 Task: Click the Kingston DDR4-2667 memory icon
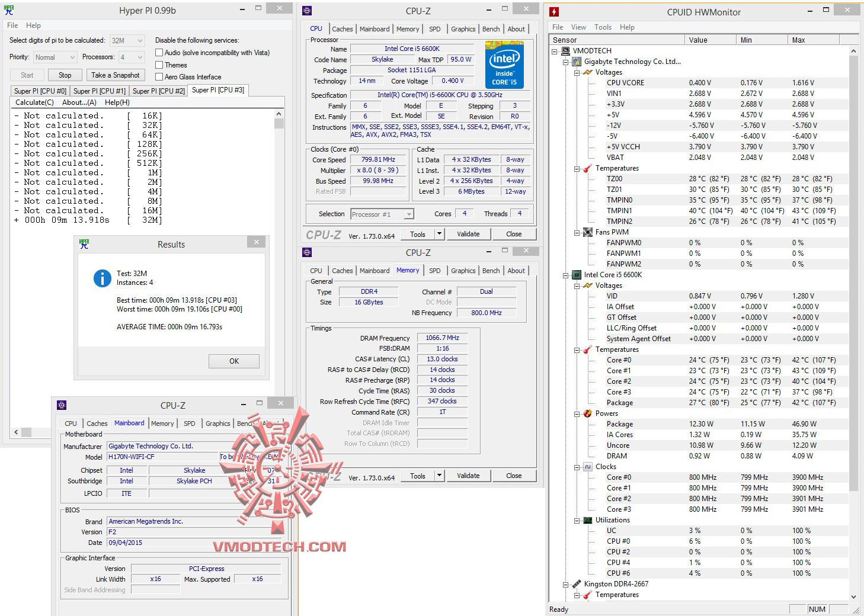(x=577, y=584)
